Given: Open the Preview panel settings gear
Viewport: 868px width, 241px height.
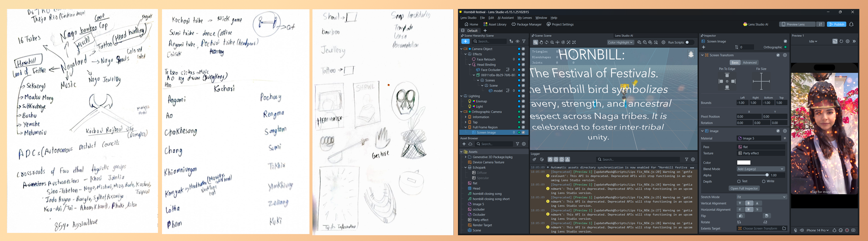Looking at the screenshot, I should (x=847, y=41).
